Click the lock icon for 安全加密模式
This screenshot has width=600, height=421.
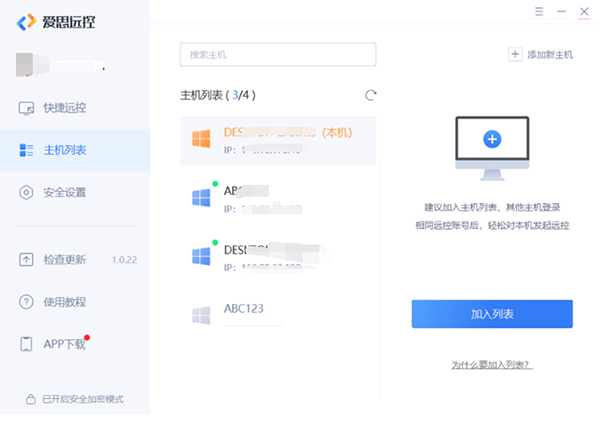click(x=30, y=399)
